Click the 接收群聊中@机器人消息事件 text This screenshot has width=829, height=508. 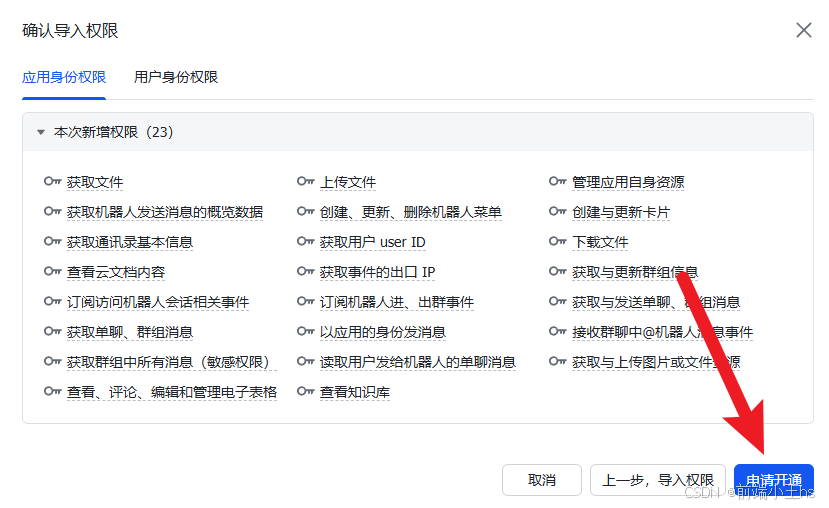pos(662,332)
